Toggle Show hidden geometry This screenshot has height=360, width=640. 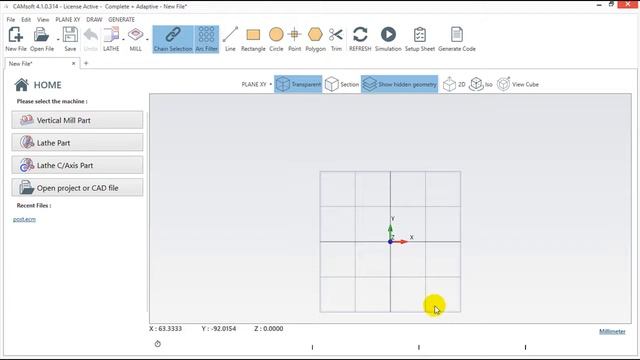400,84
